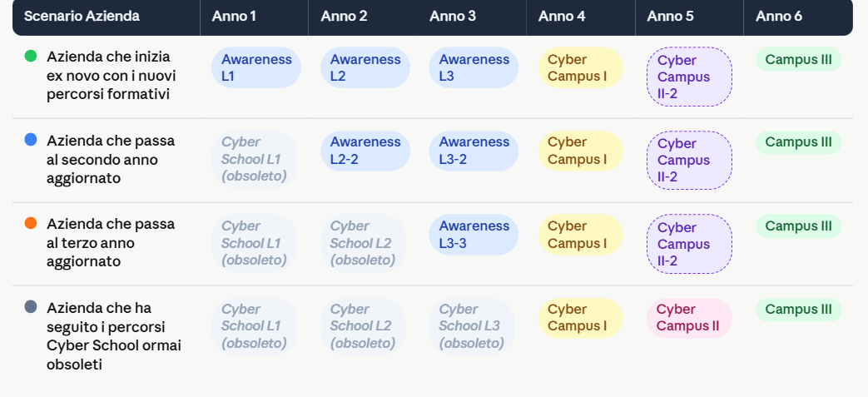Click the first row's dashed Cyber Campus II-2 badge
Viewport: 868px width, 397px height.
689,77
